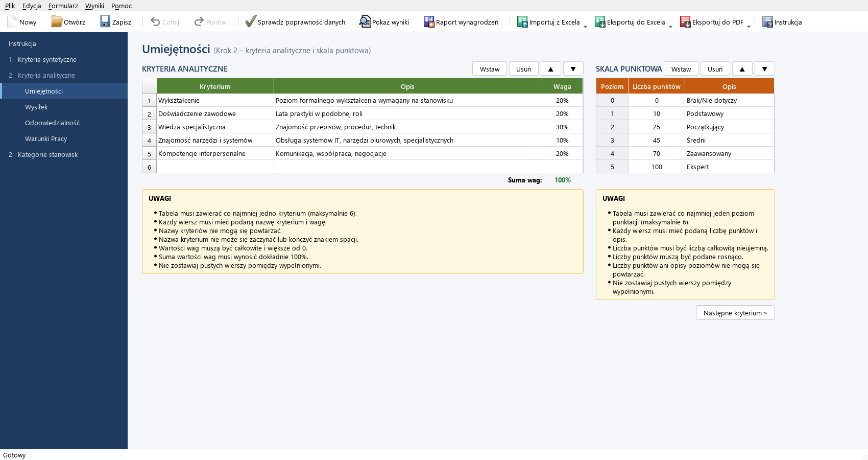Image resolution: width=868 pixels, height=460 pixels.
Task: Move level down in Skala punktowa
Action: pyautogui.click(x=765, y=69)
